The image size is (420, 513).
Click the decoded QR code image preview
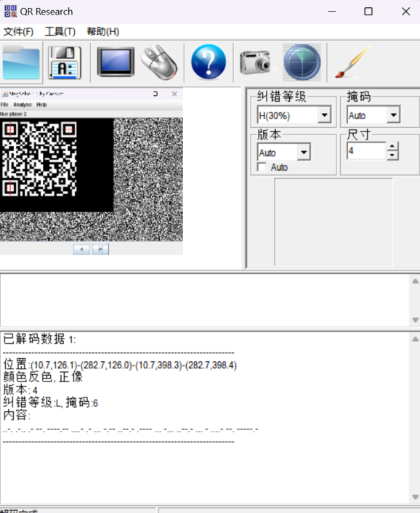pyautogui.click(x=39, y=159)
